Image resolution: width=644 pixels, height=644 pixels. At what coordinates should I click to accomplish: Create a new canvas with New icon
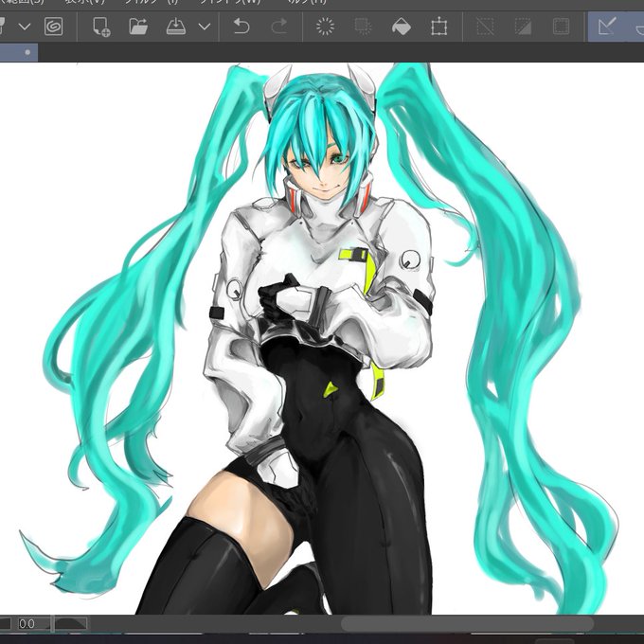pos(101,27)
